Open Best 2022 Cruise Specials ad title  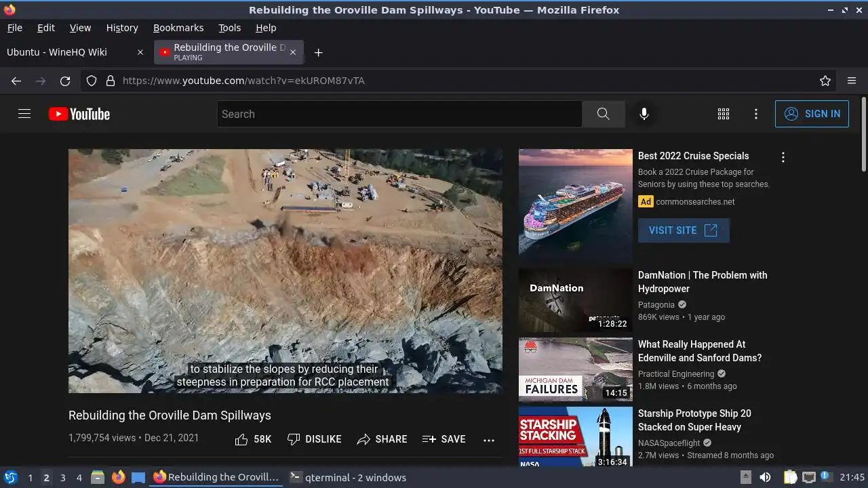click(694, 156)
